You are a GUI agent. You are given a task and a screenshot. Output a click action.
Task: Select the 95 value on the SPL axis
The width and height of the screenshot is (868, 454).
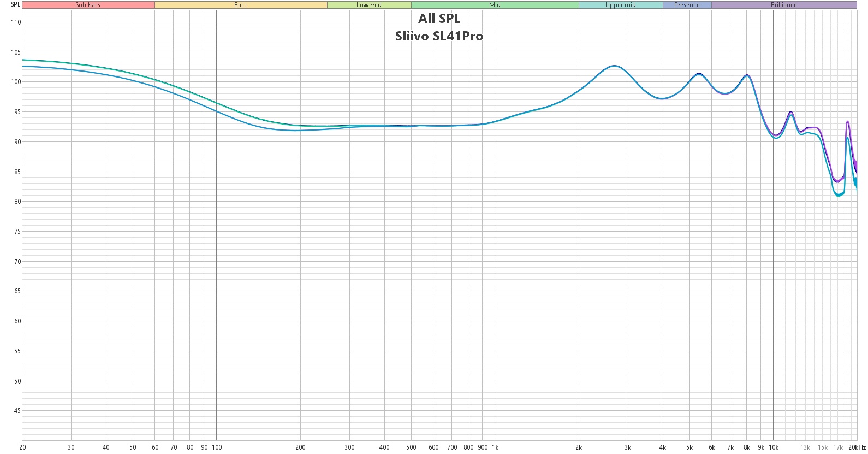(17, 112)
